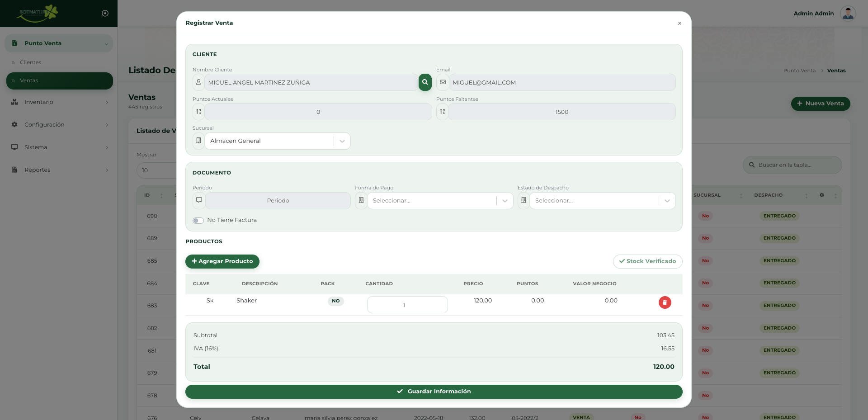
Task: Click the sort icon beside Puntos Actuales
Action: coord(198,112)
